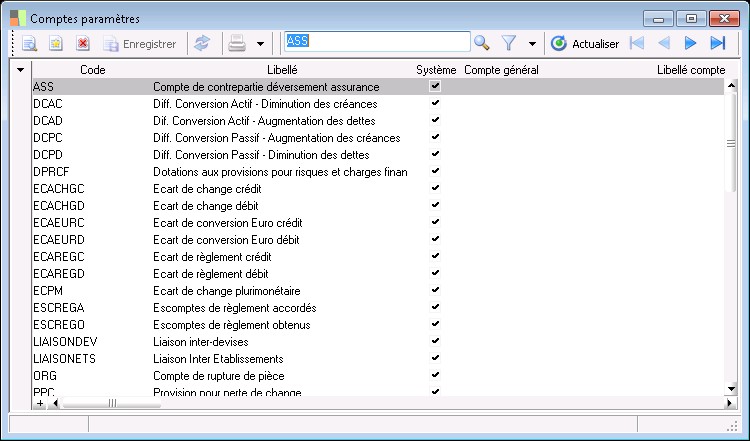Click the printer icon

click(x=237, y=44)
